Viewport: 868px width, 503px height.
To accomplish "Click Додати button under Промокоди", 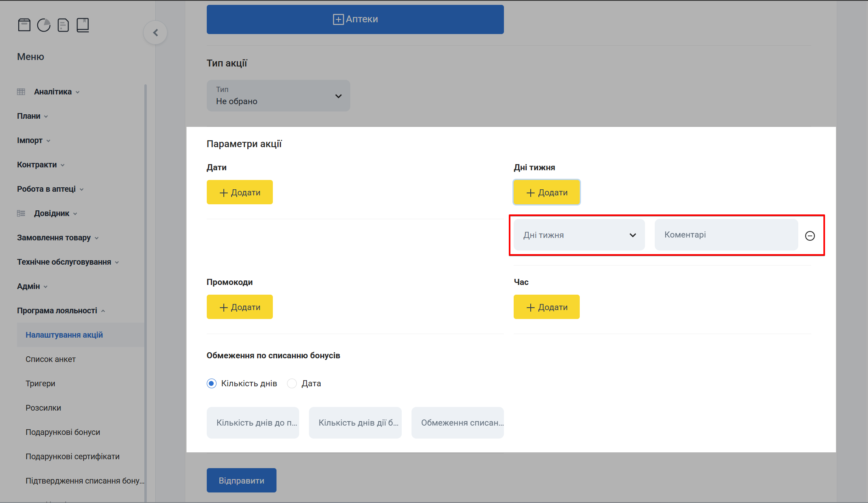I will [x=240, y=307].
